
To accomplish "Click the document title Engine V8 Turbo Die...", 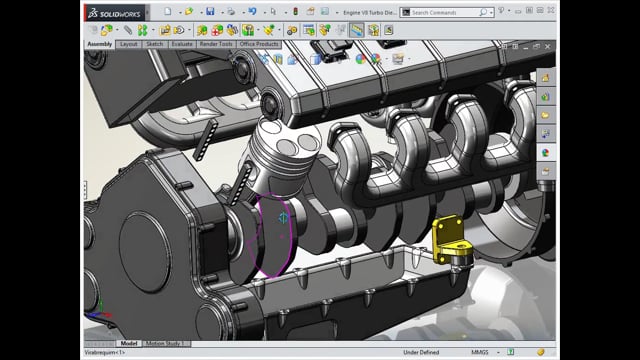I will (x=369, y=13).
